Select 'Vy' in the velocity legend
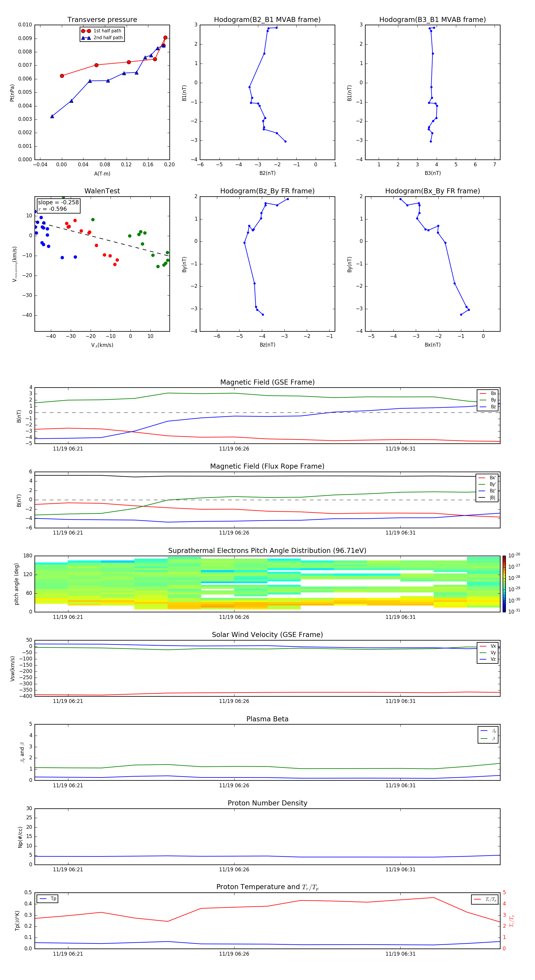 click(x=488, y=652)
